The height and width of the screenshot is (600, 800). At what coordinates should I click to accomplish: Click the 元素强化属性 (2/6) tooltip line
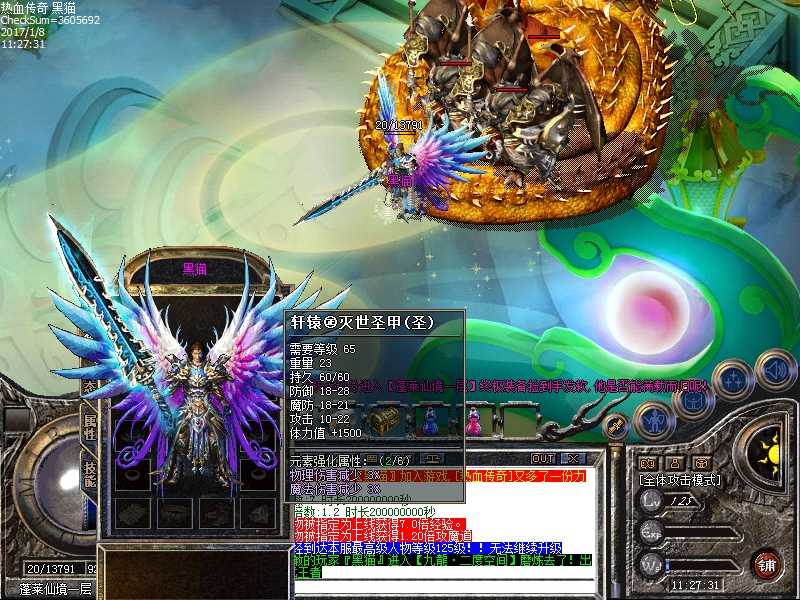[x=350, y=461]
